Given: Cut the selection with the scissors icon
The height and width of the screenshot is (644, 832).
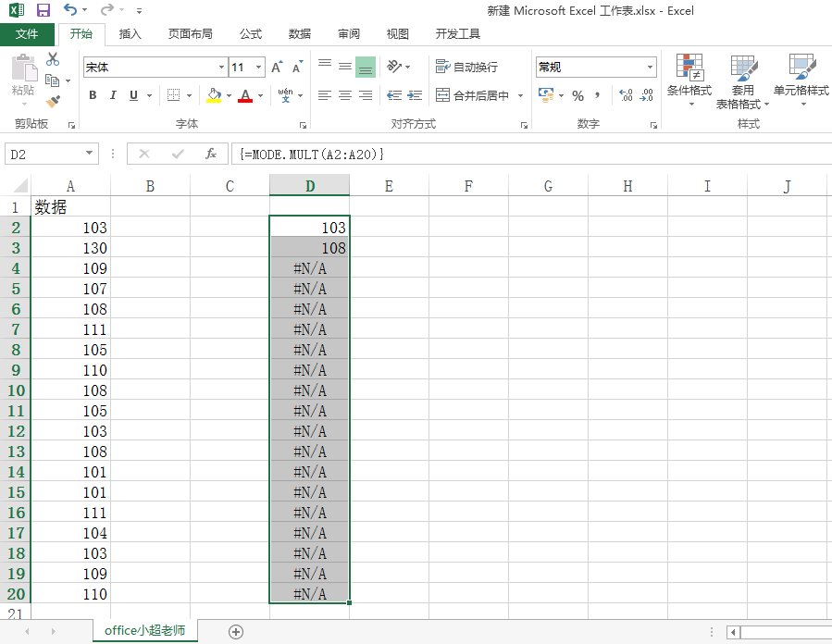Looking at the screenshot, I should click(53, 58).
